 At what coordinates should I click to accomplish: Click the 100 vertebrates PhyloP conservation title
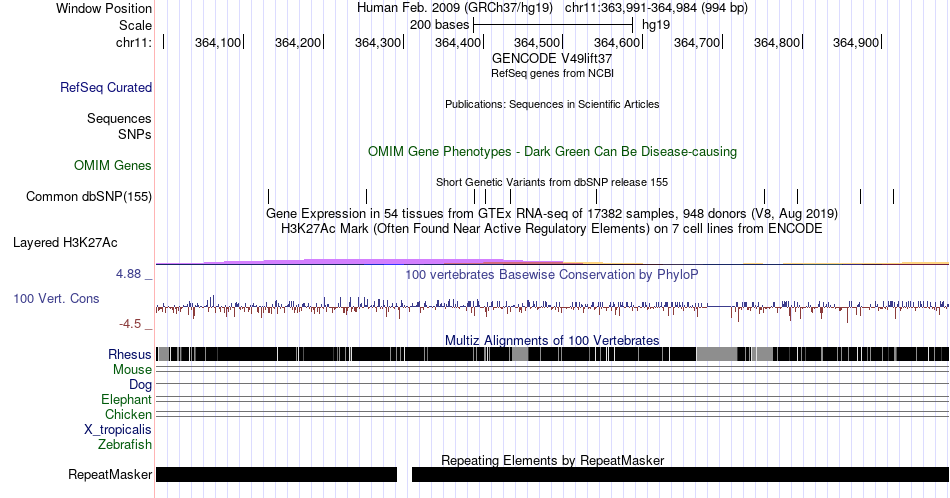[x=552, y=275]
